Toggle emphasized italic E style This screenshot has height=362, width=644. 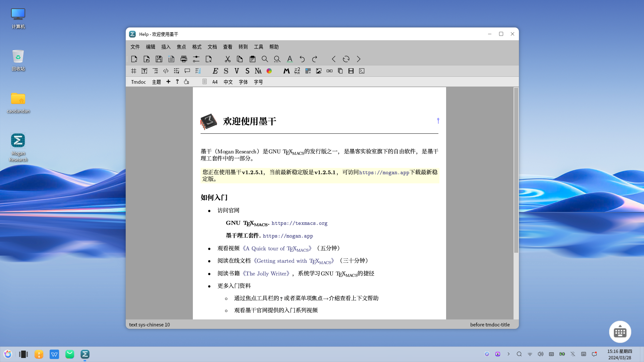point(215,71)
